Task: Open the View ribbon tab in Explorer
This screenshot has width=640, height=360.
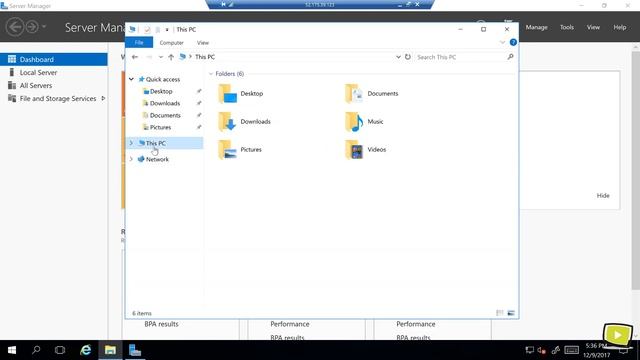Action: click(x=203, y=42)
